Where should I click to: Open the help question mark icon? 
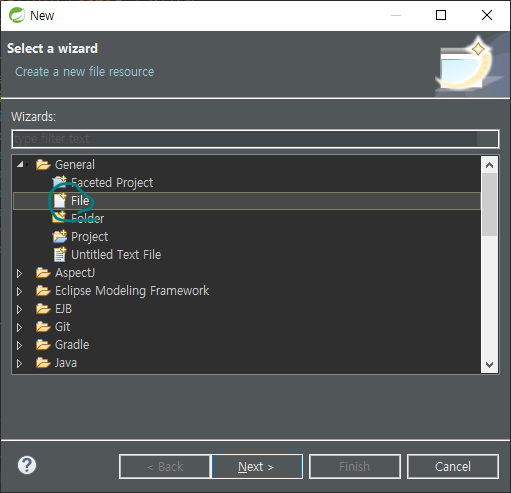[27, 465]
